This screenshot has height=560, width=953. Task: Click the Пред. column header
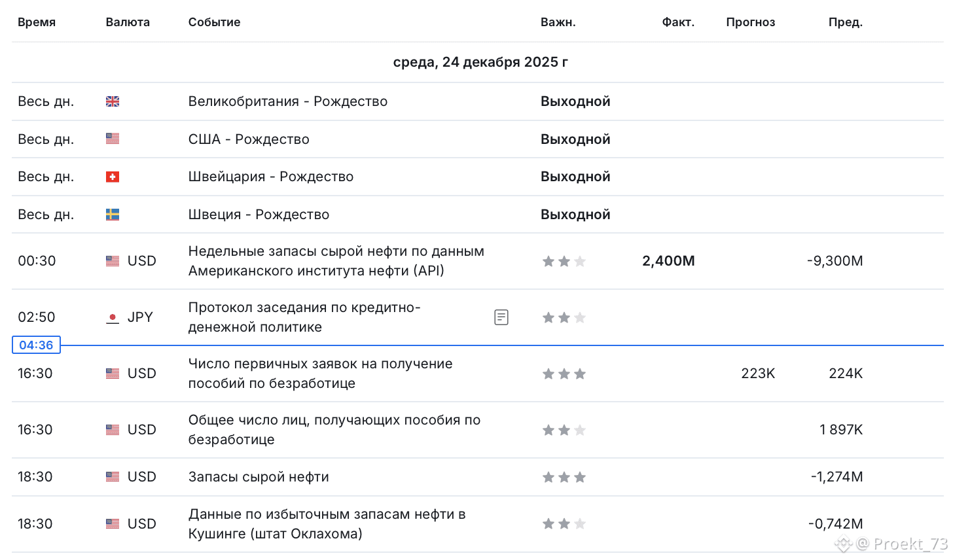click(x=846, y=22)
